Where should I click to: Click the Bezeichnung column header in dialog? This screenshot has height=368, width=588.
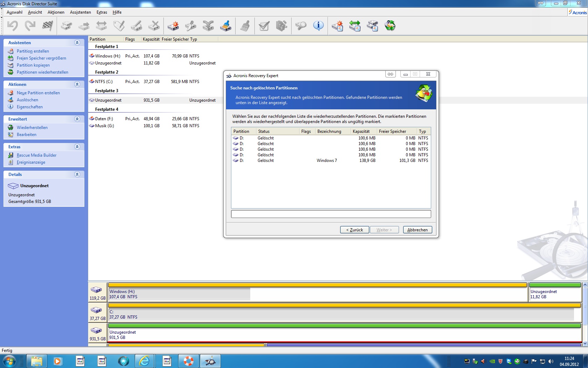333,131
